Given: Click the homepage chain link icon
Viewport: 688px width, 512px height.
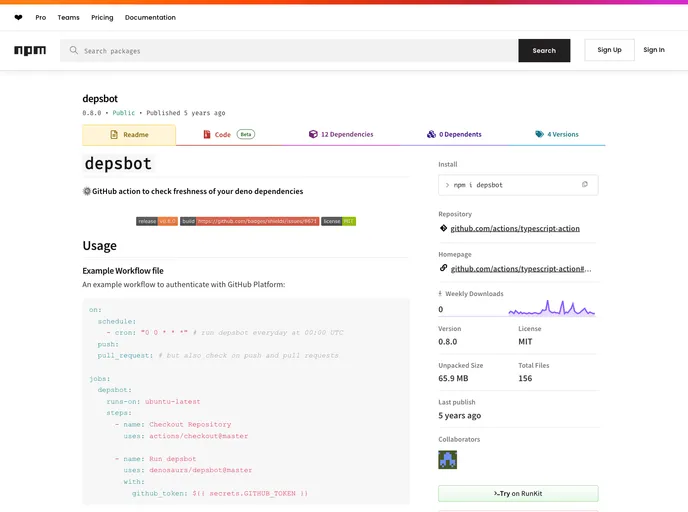Looking at the screenshot, I should 443,268.
